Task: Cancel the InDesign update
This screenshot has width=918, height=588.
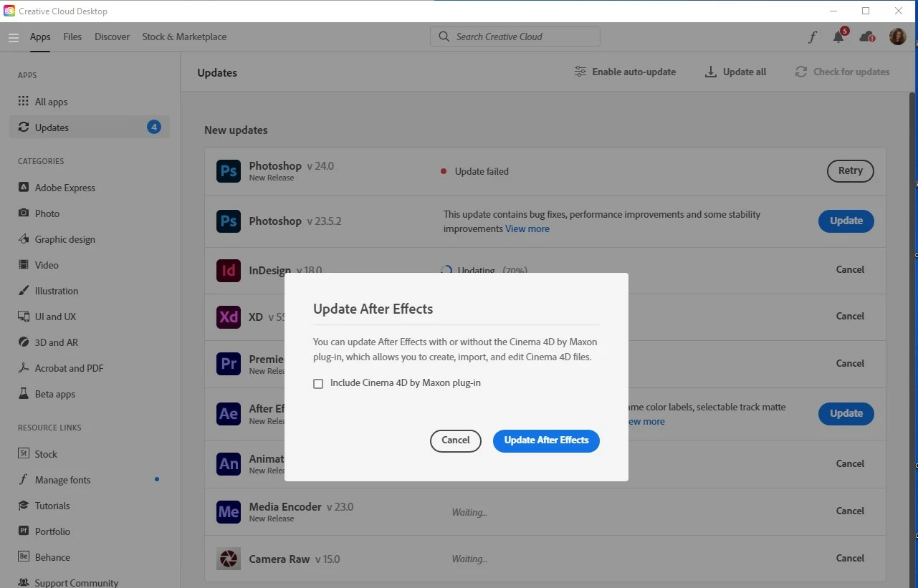Action: pos(850,270)
